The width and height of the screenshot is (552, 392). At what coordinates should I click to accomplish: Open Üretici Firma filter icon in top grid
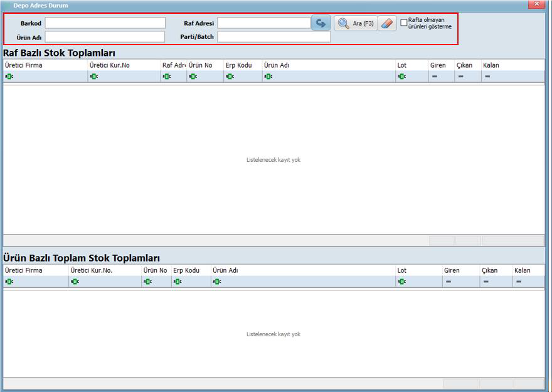[x=9, y=77]
